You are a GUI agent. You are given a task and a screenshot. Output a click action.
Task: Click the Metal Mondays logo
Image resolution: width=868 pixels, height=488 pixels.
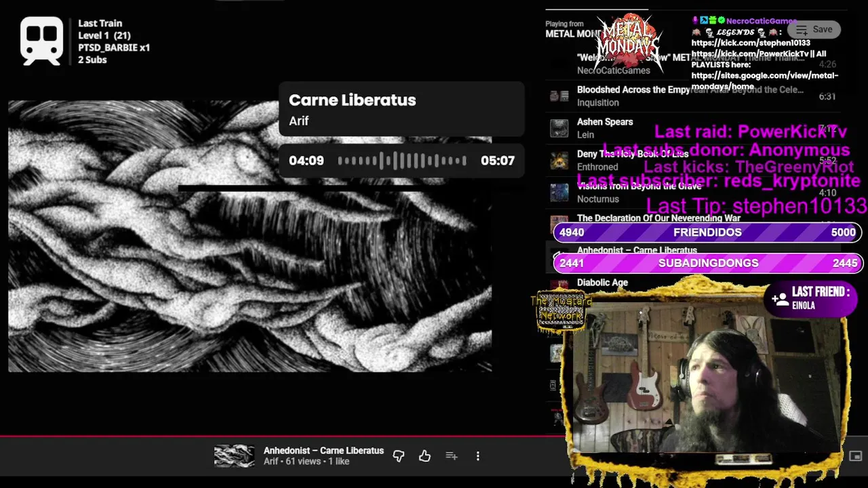(x=629, y=42)
